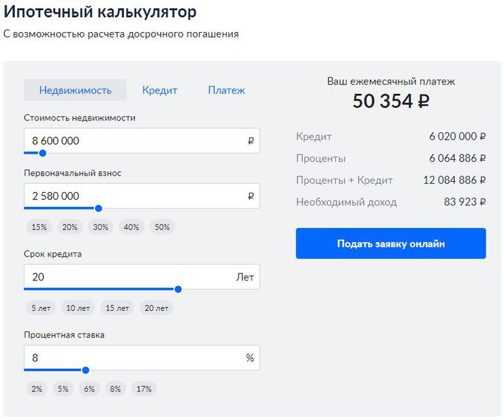Screen dimensions: 504x420
Task: Choose the 17% interest rate chip
Action: (144, 389)
